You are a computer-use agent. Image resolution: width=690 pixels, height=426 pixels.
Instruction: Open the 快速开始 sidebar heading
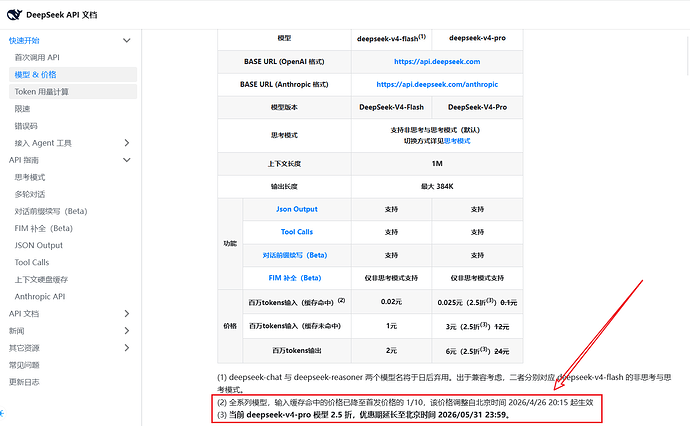(24, 40)
